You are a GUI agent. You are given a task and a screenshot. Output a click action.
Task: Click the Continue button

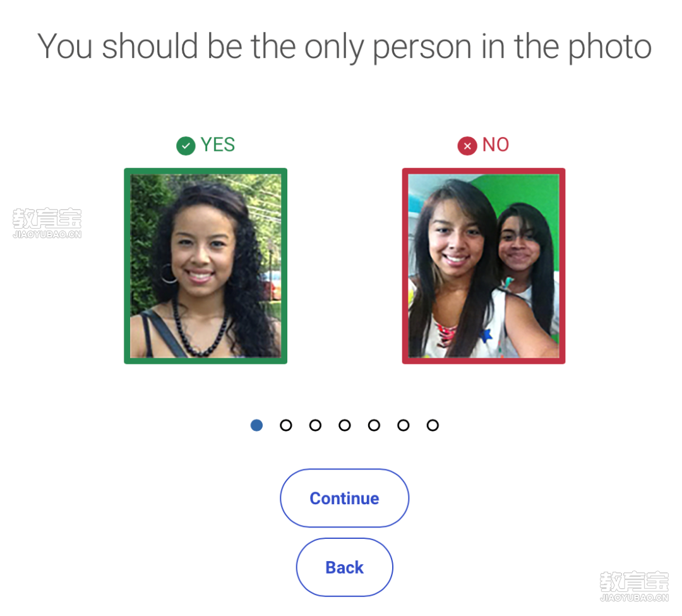point(345,498)
